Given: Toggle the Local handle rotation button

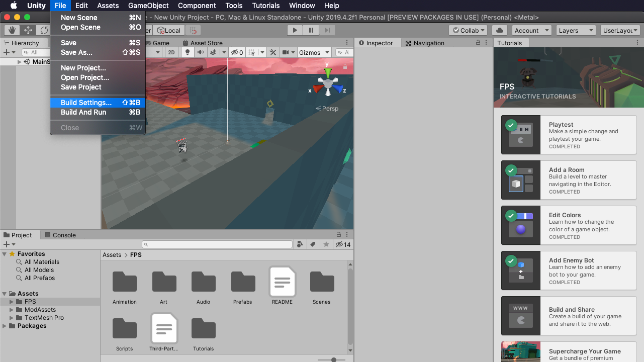Looking at the screenshot, I should point(169,30).
